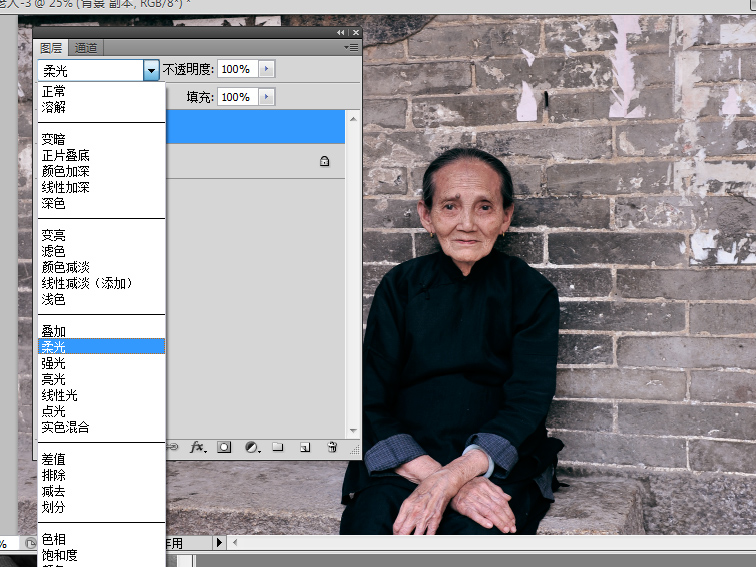The image size is (756, 567).
Task: Select 滤色 blend mode
Action: (x=53, y=251)
